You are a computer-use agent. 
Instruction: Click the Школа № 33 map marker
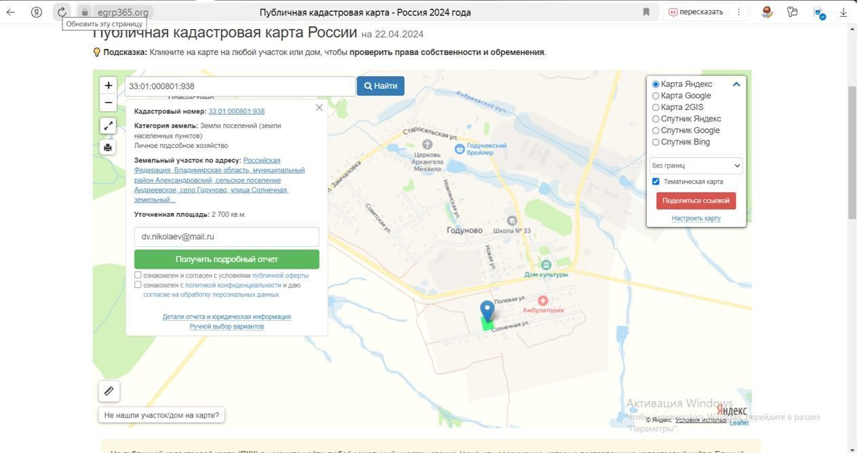(512, 220)
